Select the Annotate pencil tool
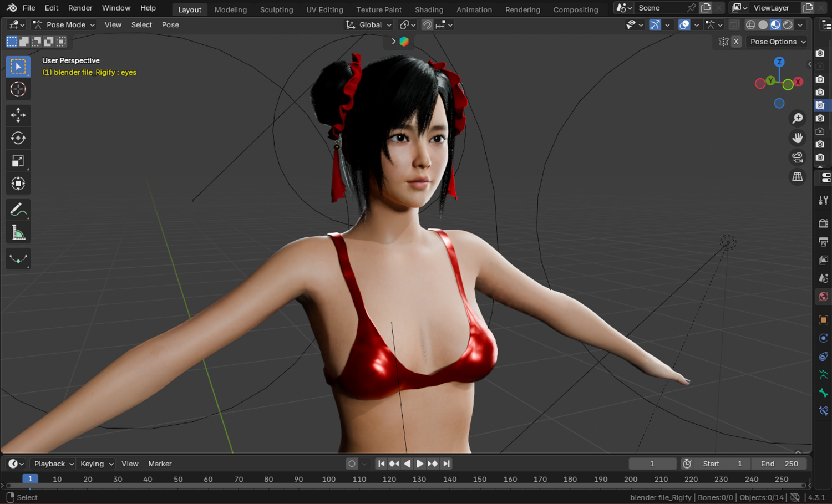Screen dimensions: 832x504 [18, 210]
